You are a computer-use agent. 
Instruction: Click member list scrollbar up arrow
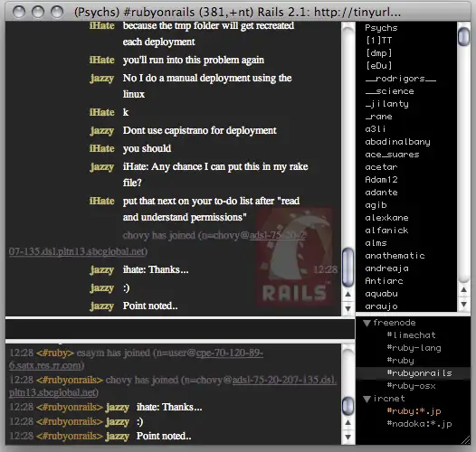point(463,289)
